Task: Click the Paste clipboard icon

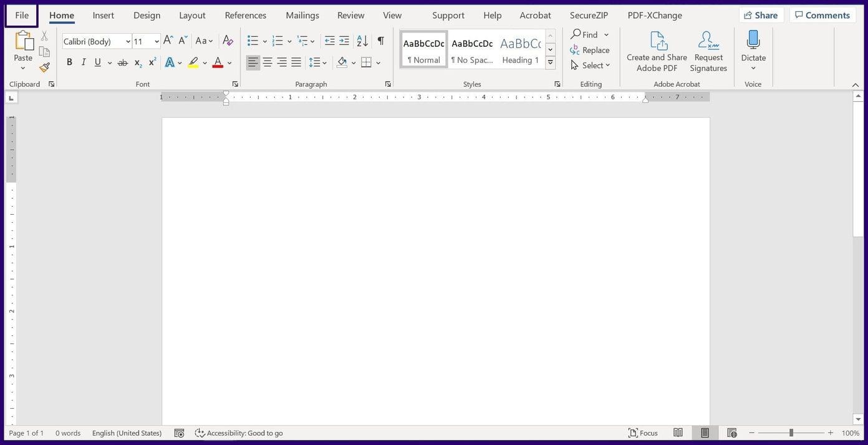Action: (x=24, y=41)
